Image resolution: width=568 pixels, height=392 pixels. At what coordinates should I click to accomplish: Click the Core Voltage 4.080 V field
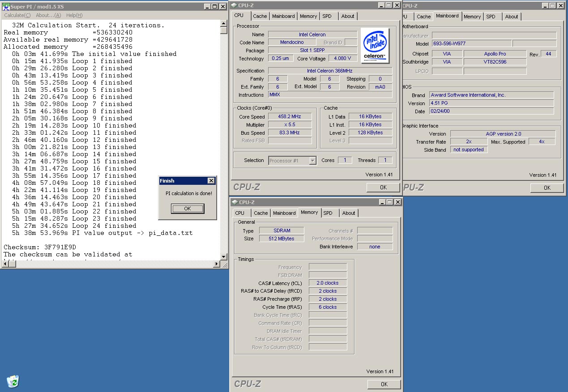[x=343, y=59]
